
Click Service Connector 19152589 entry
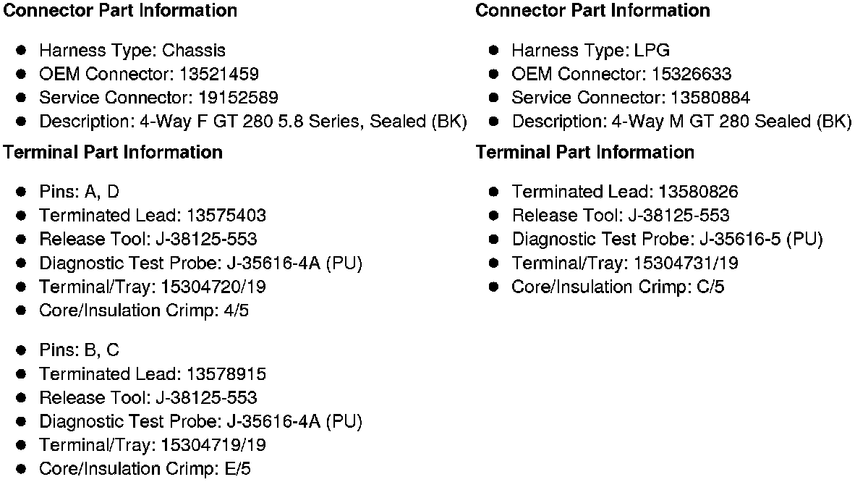click(x=158, y=98)
